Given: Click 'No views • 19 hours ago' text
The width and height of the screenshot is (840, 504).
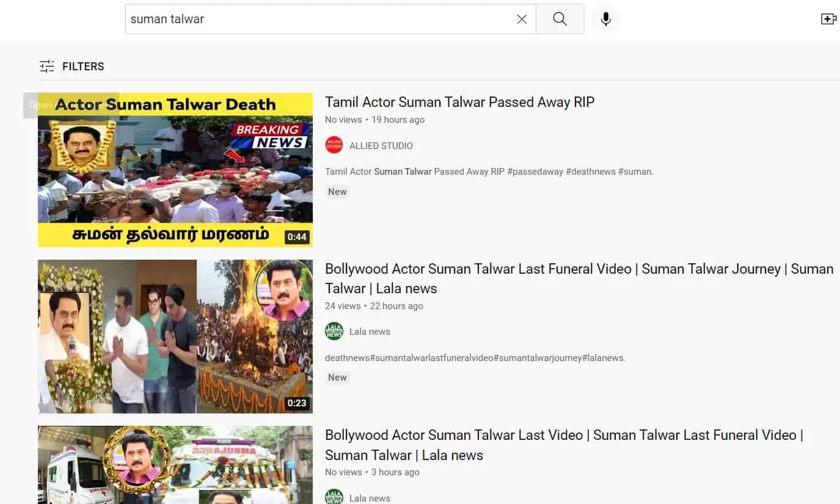Looking at the screenshot, I should [x=374, y=120].
